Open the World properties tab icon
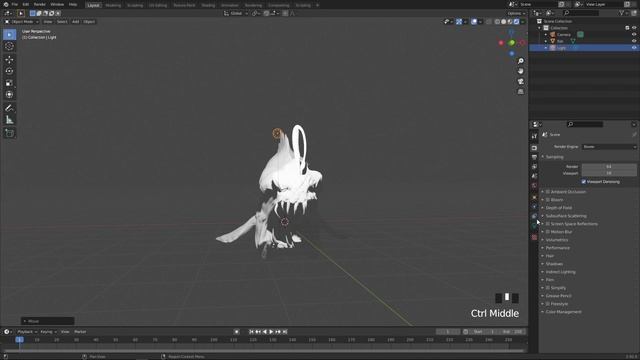 (534, 186)
